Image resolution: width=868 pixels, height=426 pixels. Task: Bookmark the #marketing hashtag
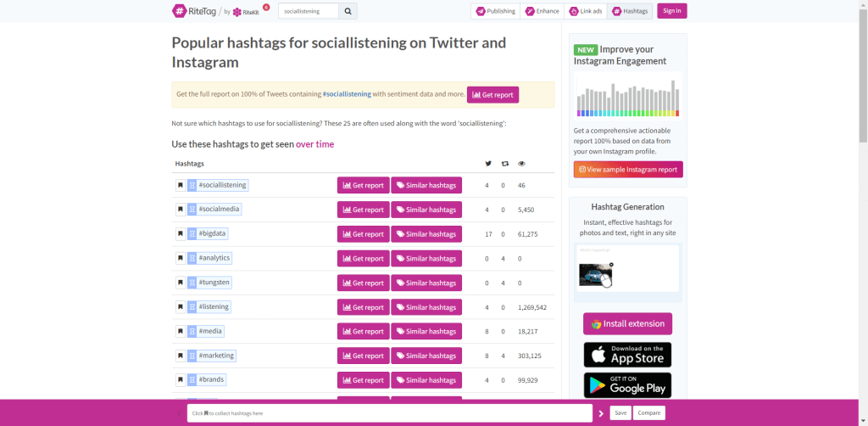[180, 356]
